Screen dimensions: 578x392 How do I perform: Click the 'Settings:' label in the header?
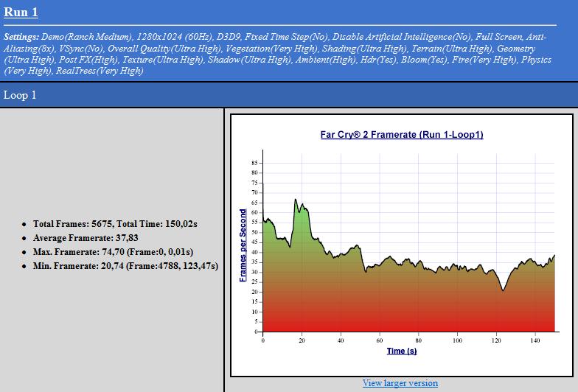click(x=21, y=37)
